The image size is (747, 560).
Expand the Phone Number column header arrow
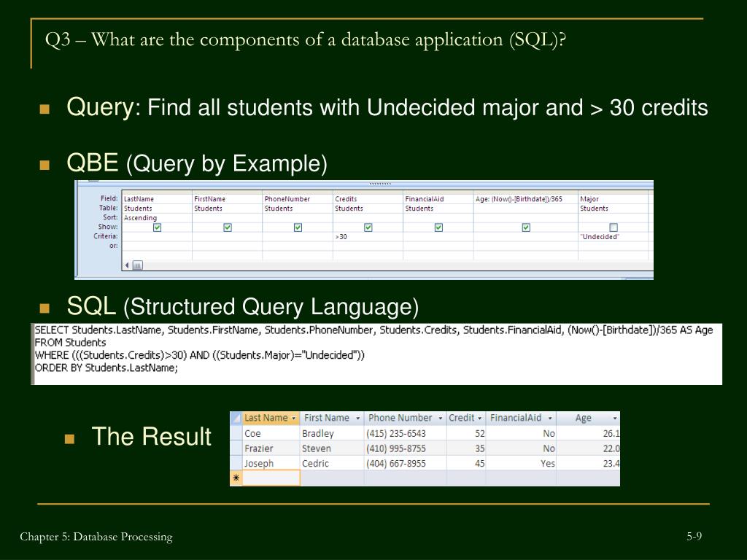(439, 419)
